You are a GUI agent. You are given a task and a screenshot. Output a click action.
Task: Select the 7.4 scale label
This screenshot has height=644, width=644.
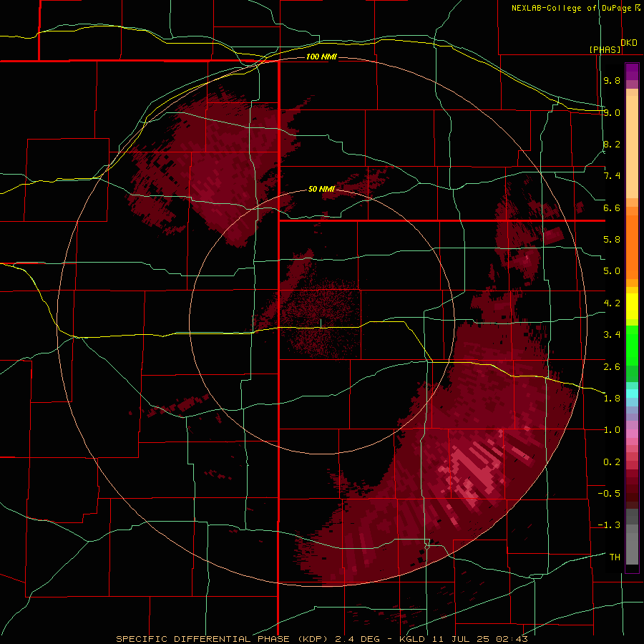point(612,176)
